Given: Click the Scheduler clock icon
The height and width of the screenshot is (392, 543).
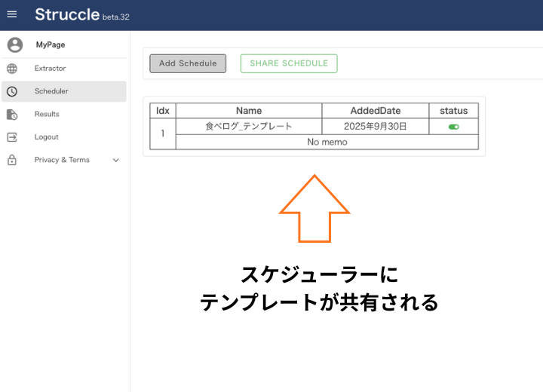Looking at the screenshot, I should [12, 91].
